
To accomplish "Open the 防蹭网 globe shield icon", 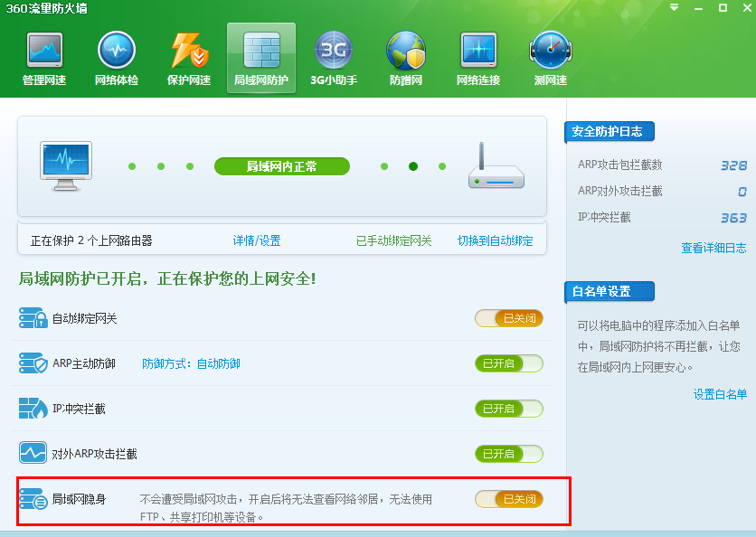I will (406, 50).
